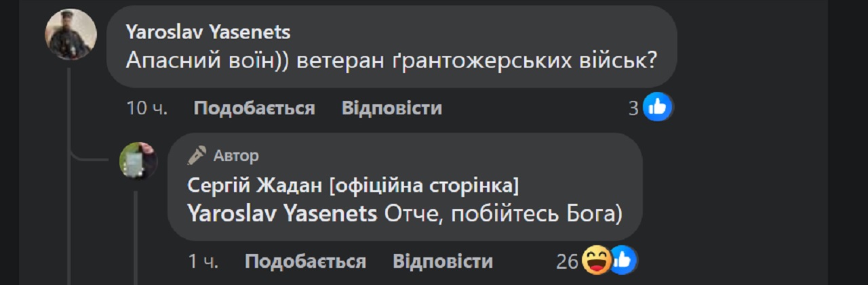Click the Автор label in reply

236,156
